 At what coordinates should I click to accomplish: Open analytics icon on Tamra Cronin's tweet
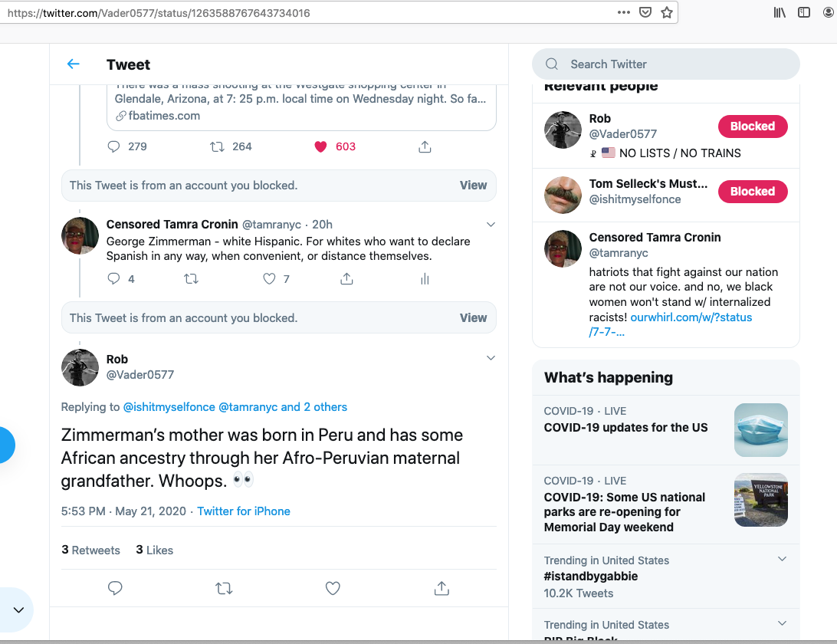425,279
